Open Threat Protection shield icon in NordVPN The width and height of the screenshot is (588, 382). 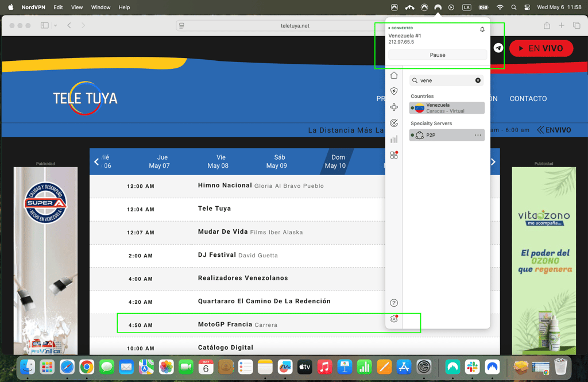[394, 91]
